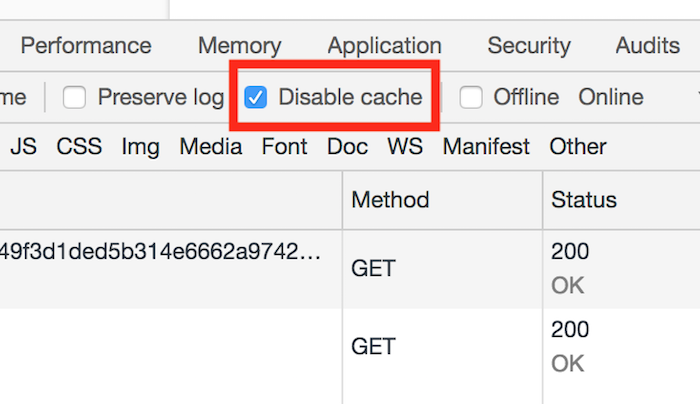The width and height of the screenshot is (700, 404).
Task: Go to the Security tab
Action: 529,46
